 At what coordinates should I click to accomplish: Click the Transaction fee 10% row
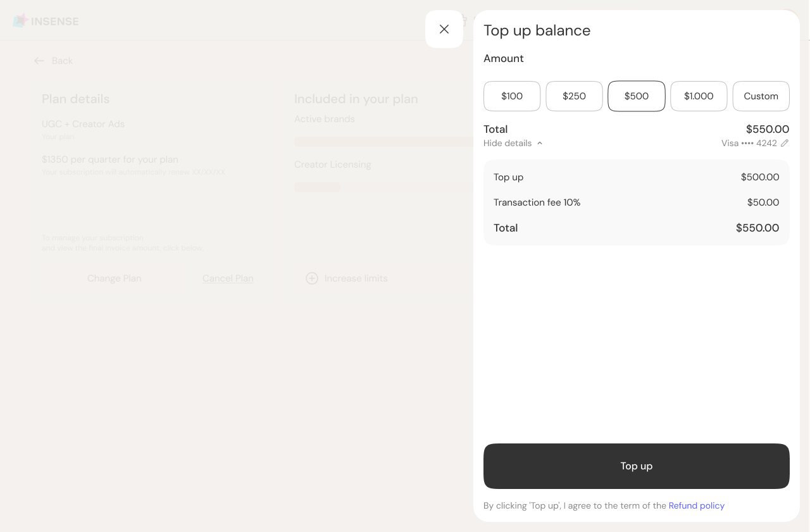tap(636, 202)
